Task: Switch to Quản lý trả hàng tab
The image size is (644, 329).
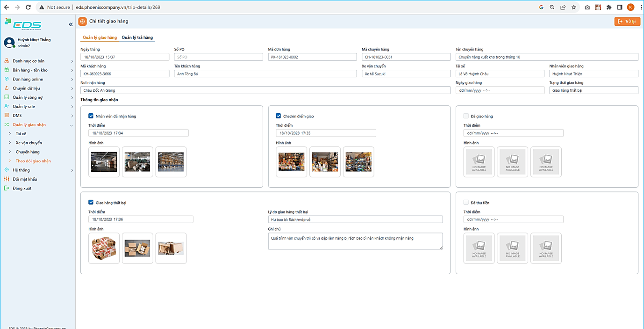Action: (137, 37)
